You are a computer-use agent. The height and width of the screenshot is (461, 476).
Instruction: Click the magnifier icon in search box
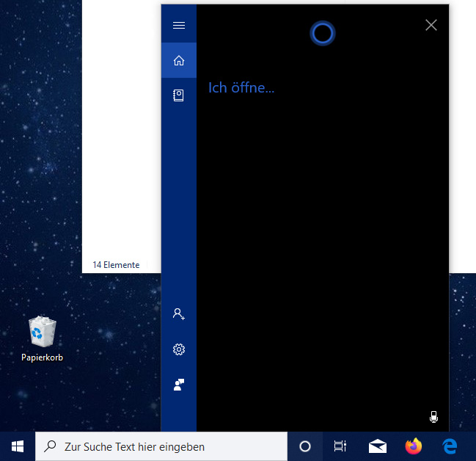pyautogui.click(x=50, y=446)
